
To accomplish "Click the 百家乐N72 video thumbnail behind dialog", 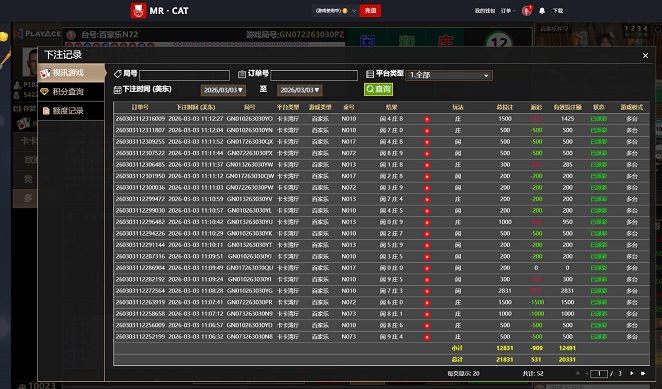I will (597, 36).
